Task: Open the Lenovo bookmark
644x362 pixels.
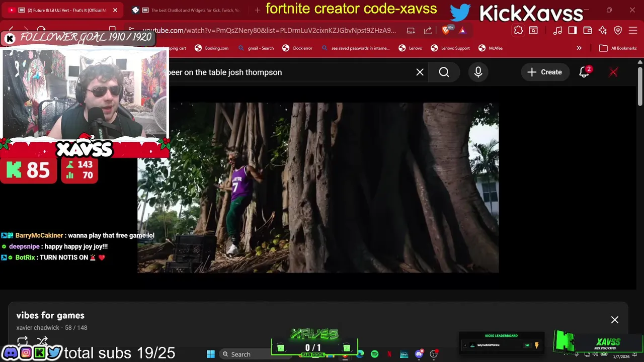Action: [411, 48]
